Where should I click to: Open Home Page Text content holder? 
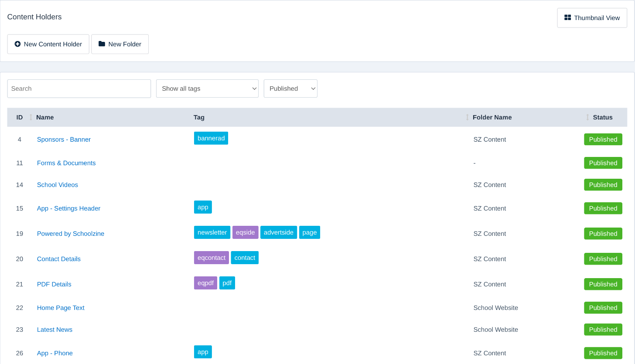(61, 308)
